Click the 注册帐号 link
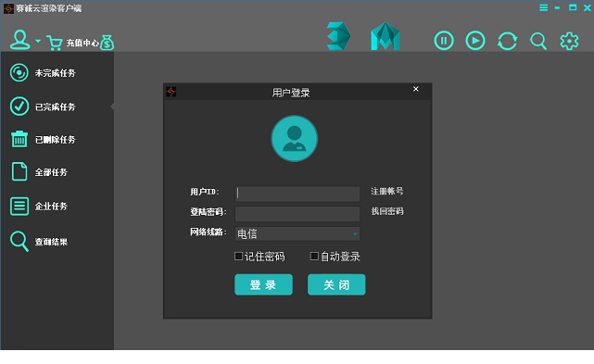This screenshot has height=364, width=594. (x=386, y=191)
